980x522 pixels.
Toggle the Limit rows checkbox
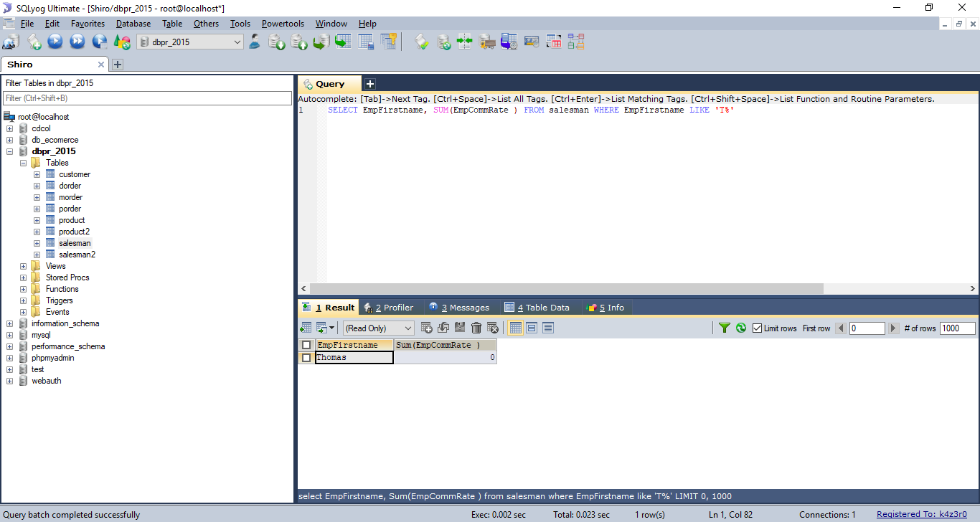758,328
